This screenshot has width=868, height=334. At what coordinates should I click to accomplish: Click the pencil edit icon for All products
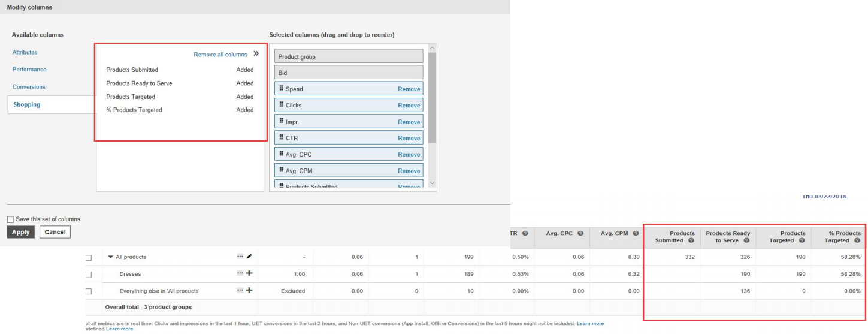coord(249,257)
